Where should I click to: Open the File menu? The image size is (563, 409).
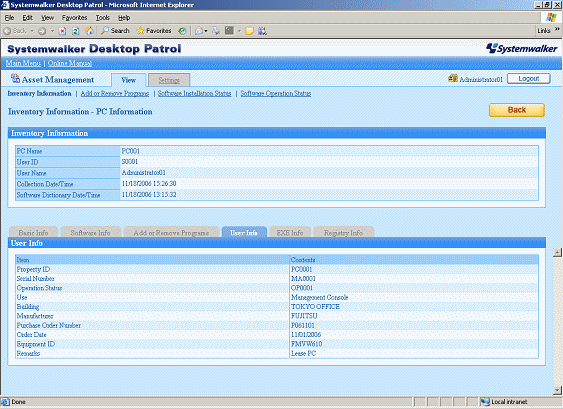9,18
